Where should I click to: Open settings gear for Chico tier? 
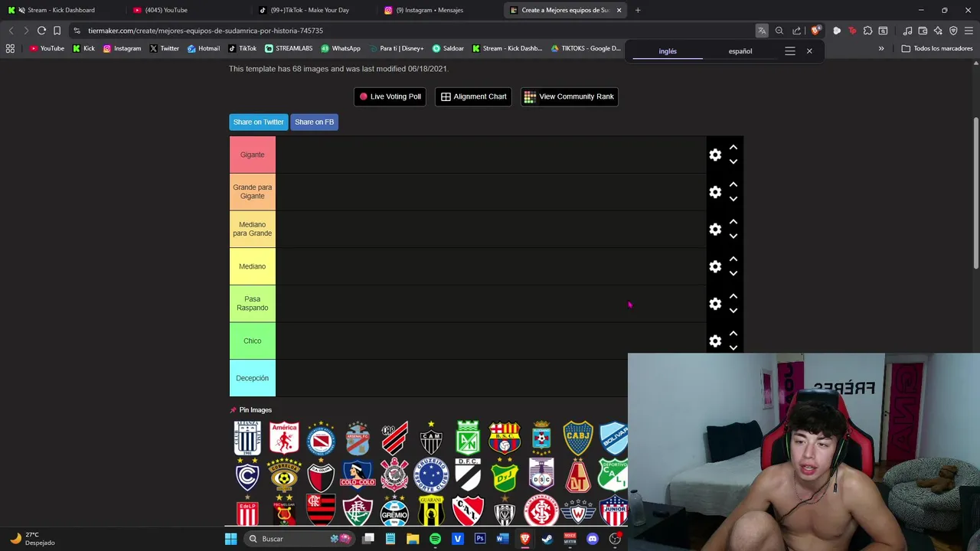(x=715, y=341)
